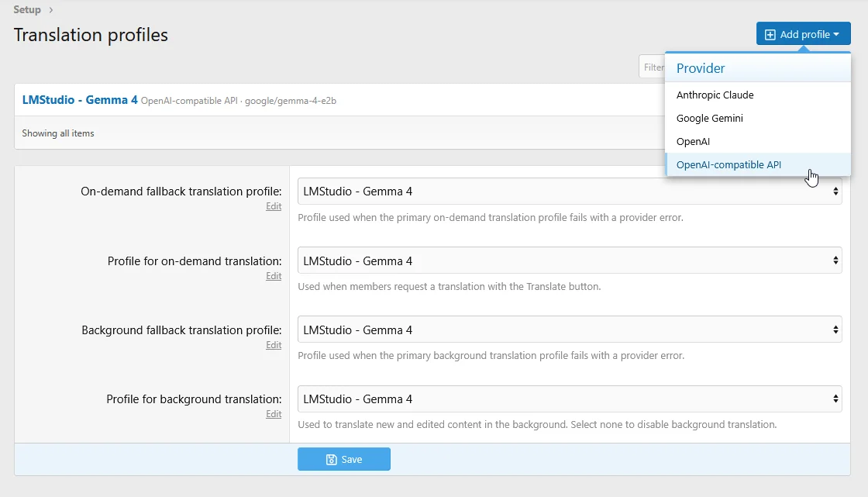This screenshot has height=497, width=868.
Task: Select Google Gemini provider
Action: point(758,118)
